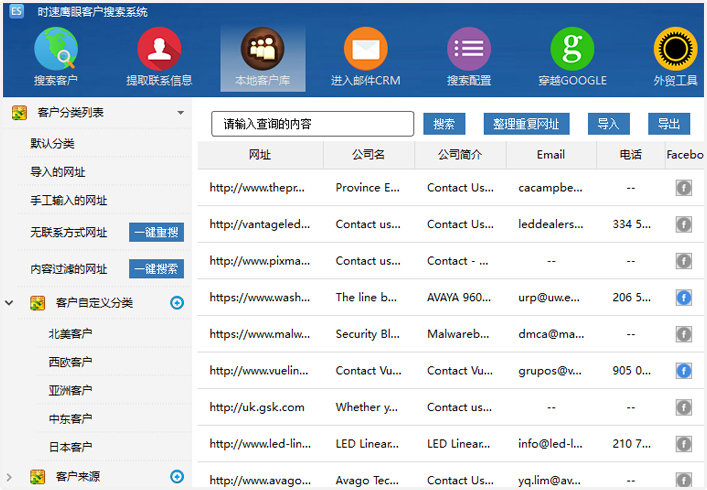Open the 搜索配置 list icon
Viewport: 707px width, 490px height.
pos(468,48)
